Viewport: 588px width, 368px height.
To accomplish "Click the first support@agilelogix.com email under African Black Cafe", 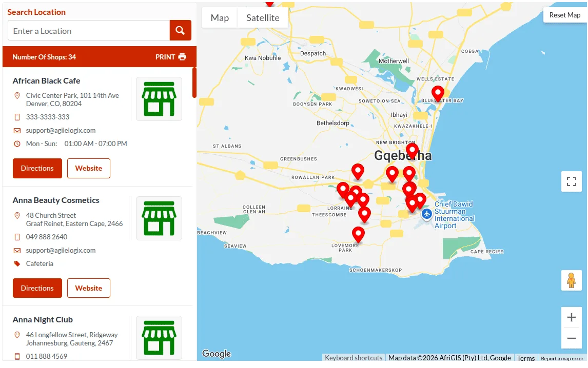I will [61, 130].
